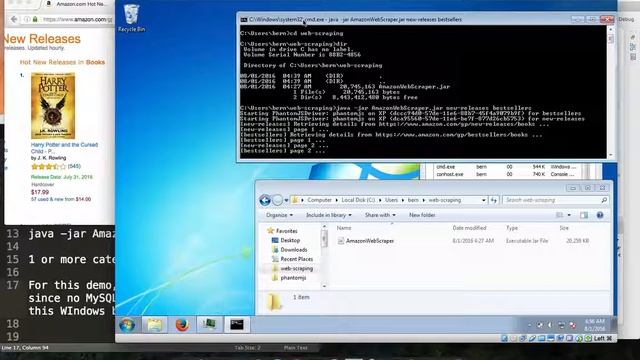Switch to cmd.exe taskbar button
Screen dimensions: 640x360
[x=237, y=325]
